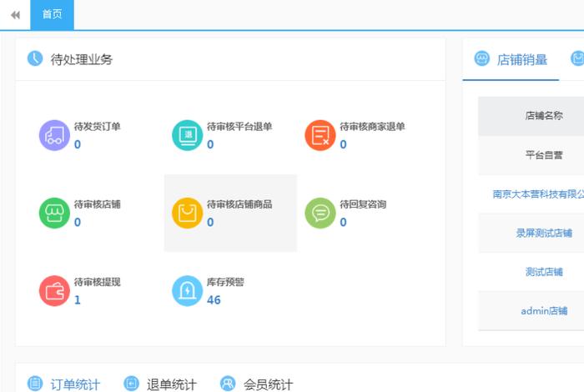Switch to the 首页 tab
The width and height of the screenshot is (584, 392).
click(x=52, y=14)
